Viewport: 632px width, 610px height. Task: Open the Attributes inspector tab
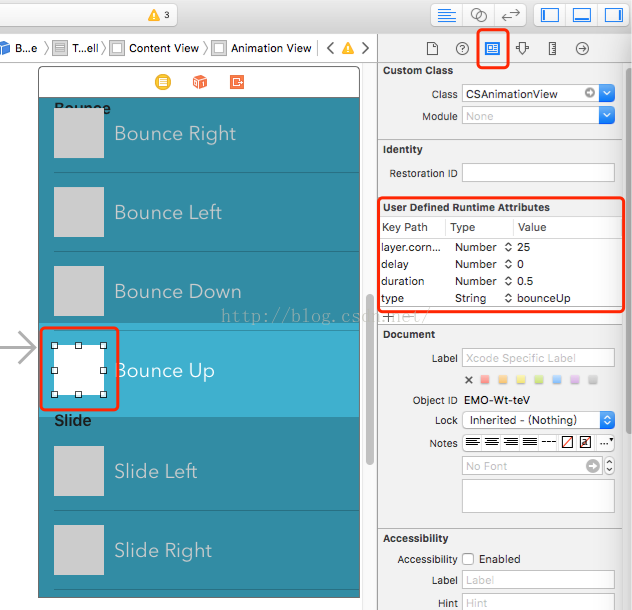pyautogui.click(x=522, y=49)
